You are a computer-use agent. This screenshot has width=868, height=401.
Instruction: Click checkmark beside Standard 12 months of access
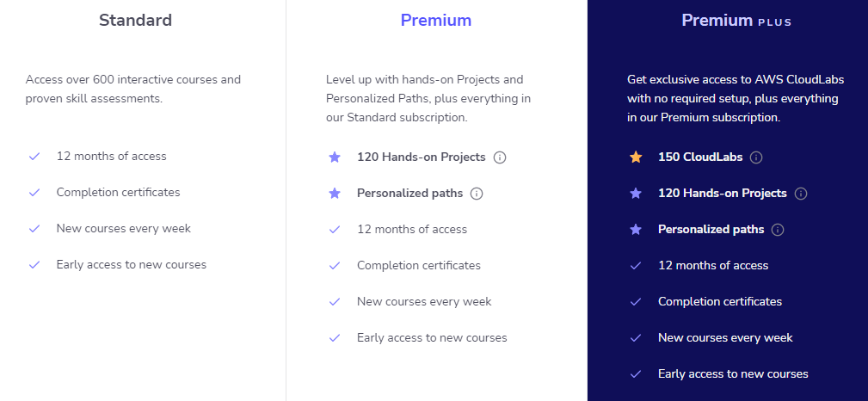click(34, 157)
